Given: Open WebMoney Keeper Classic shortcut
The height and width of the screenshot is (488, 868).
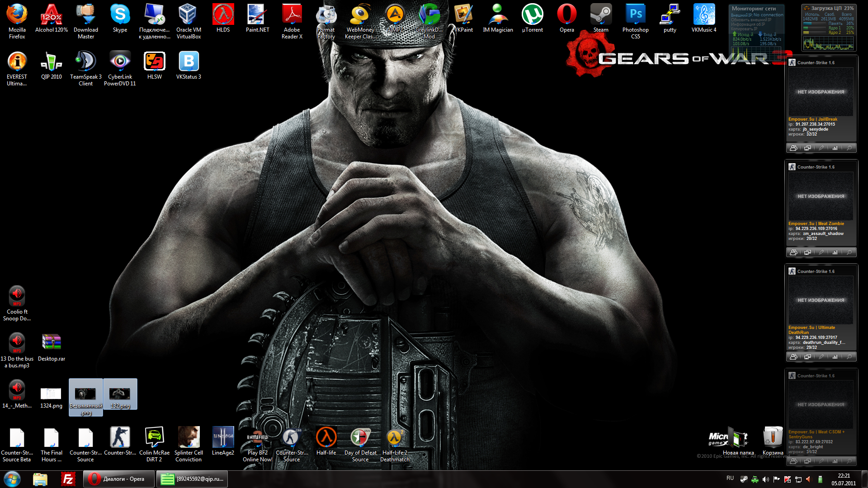Looking at the screenshot, I should [360, 21].
